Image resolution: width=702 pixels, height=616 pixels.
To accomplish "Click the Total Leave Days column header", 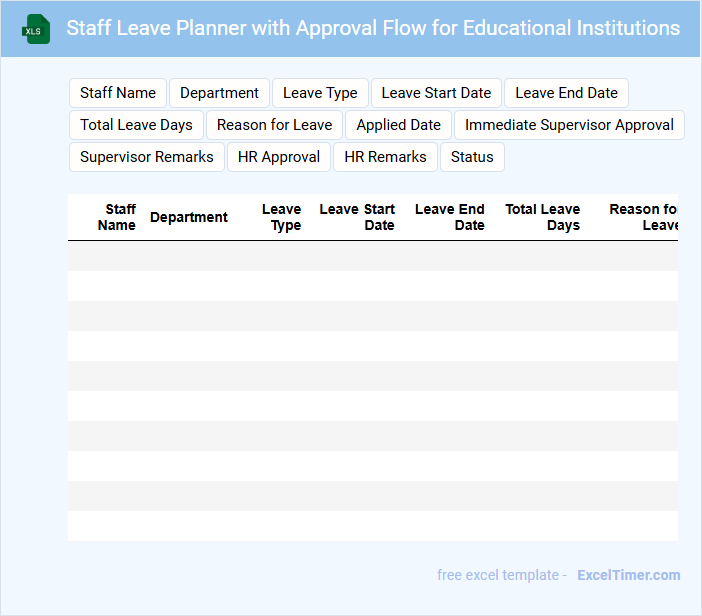I will click(543, 217).
